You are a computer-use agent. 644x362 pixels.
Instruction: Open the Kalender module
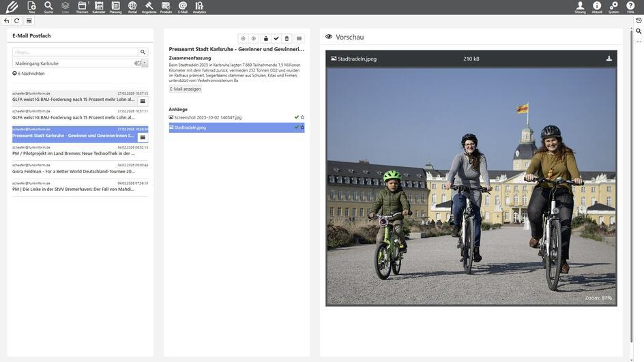point(99,7)
